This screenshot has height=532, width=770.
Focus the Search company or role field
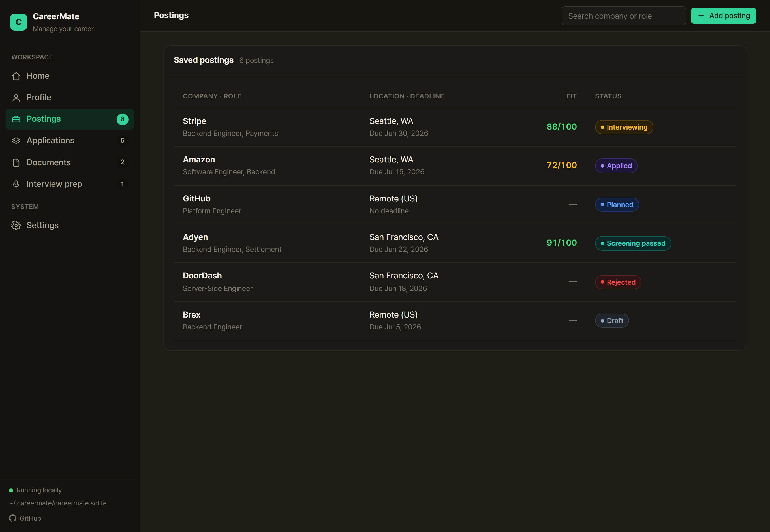pyautogui.click(x=624, y=16)
